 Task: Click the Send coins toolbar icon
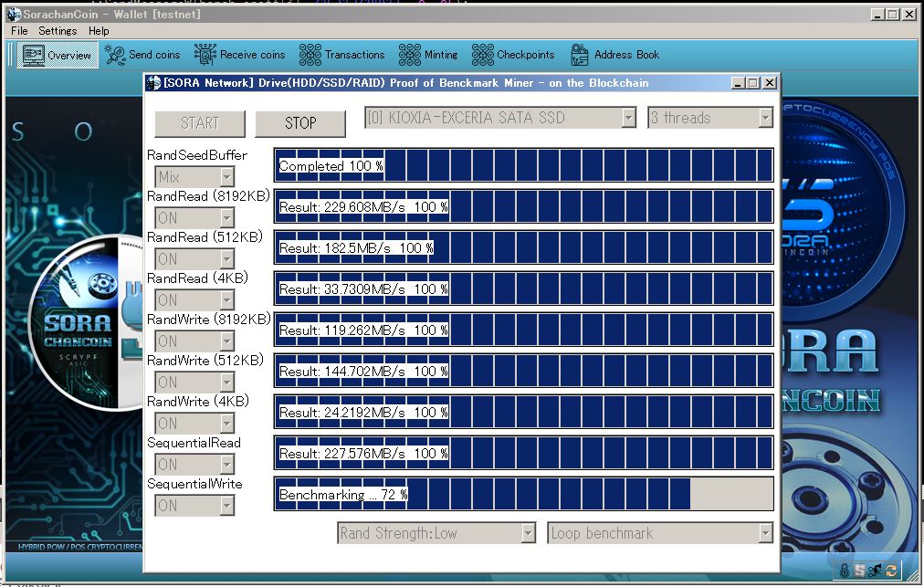click(115, 55)
